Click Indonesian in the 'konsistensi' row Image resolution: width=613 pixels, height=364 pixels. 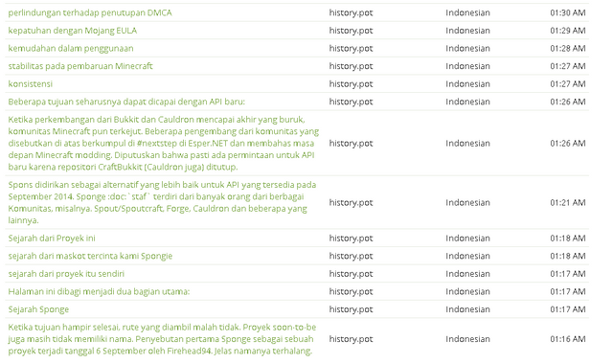pyautogui.click(x=467, y=84)
